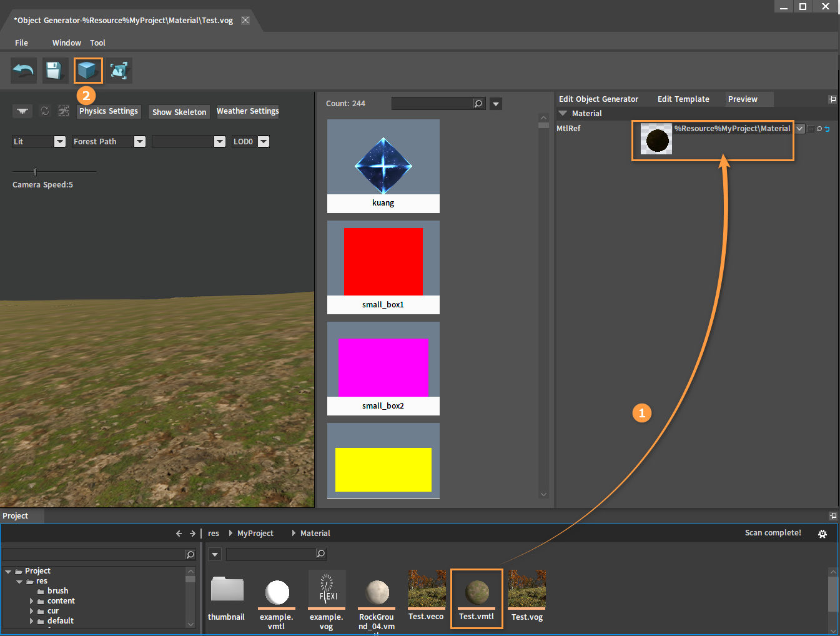Open Physics Settings
Viewport: 840px width, 636px height.
[109, 111]
